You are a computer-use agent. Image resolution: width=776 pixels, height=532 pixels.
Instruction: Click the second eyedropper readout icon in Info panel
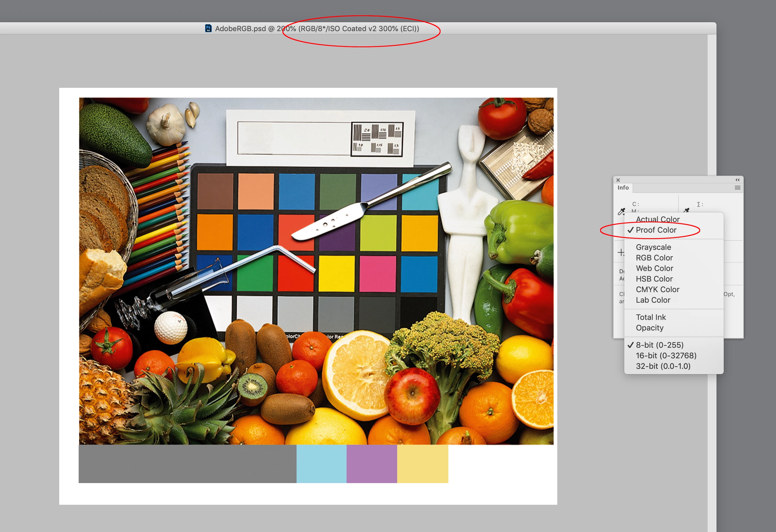click(686, 210)
